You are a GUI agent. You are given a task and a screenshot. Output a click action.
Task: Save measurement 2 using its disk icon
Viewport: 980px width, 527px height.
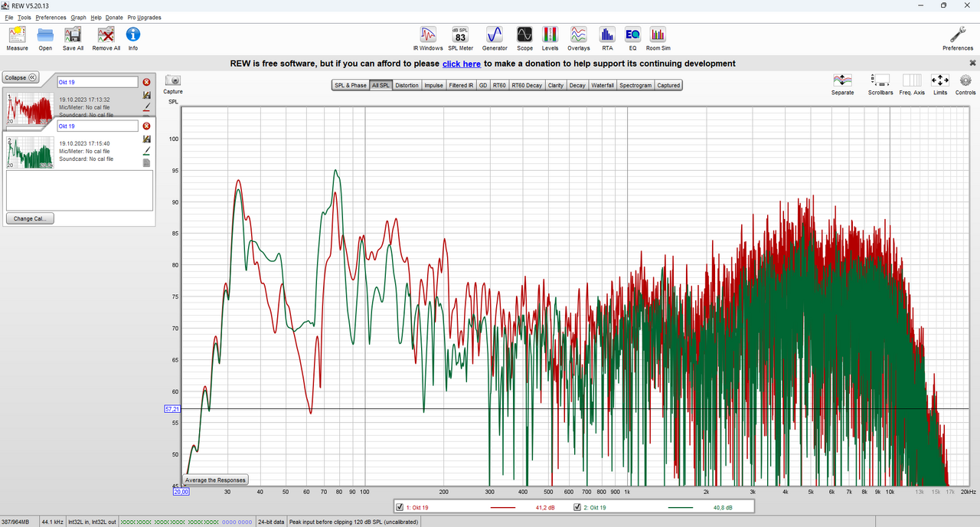click(x=146, y=139)
